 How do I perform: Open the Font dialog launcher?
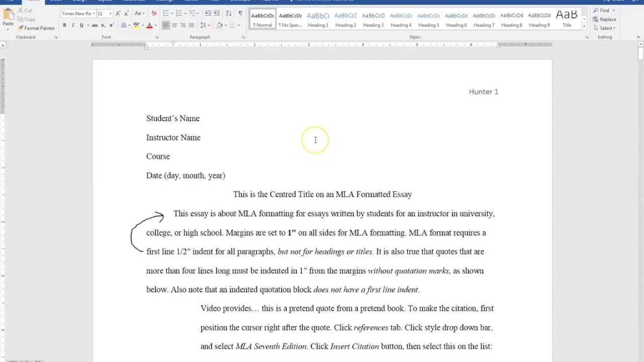tap(157, 37)
